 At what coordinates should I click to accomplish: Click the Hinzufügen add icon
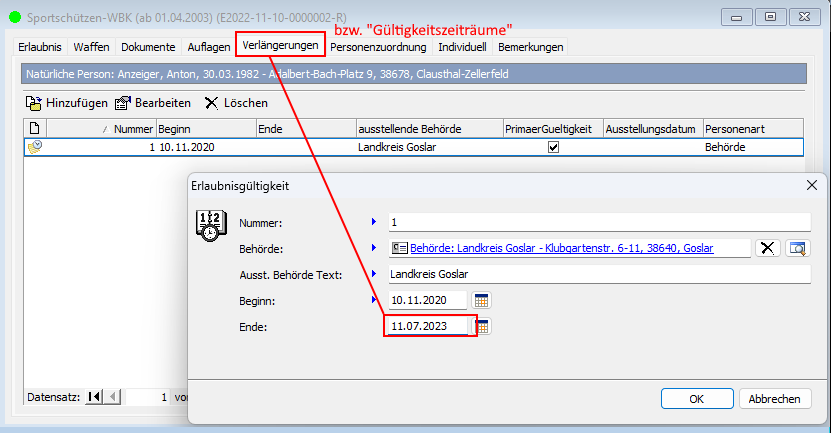pos(34,102)
